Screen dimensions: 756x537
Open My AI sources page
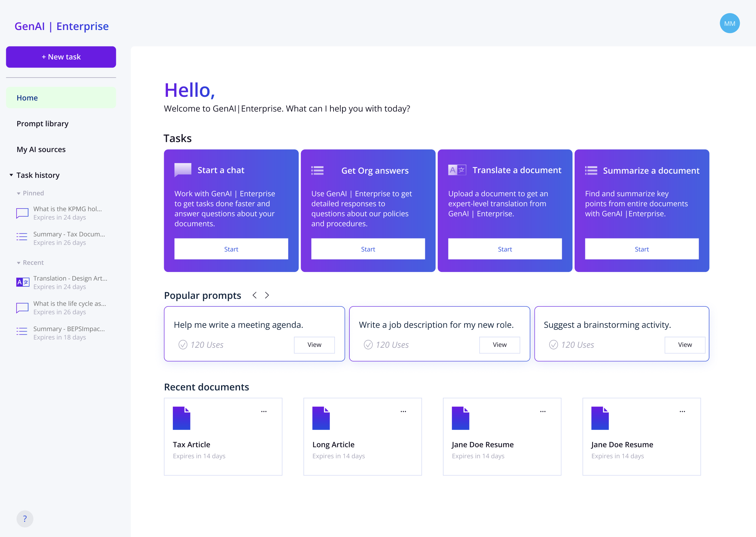[x=41, y=150]
